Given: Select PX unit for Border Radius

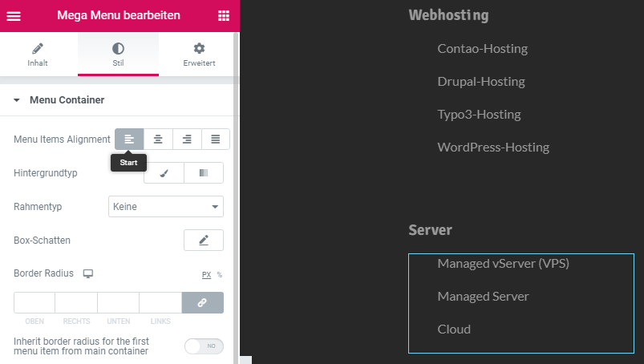Looking at the screenshot, I should [206, 275].
